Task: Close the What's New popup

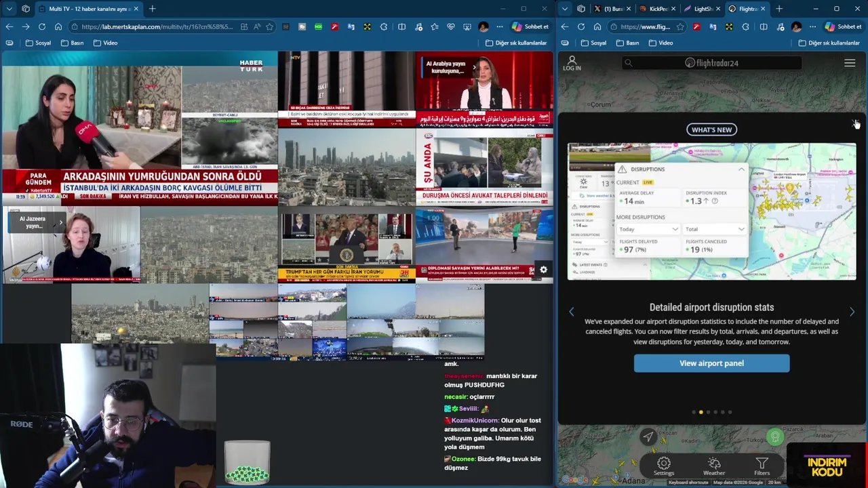Action: 854,123
